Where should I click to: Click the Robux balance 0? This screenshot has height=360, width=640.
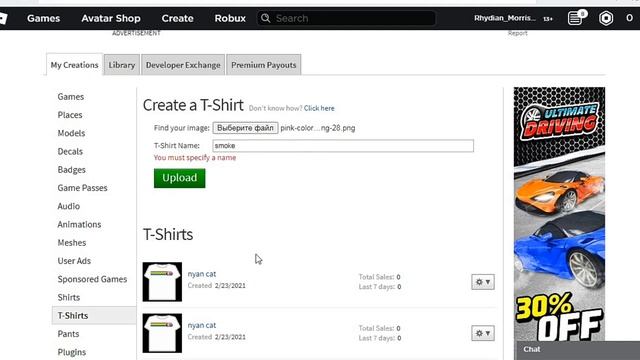click(629, 18)
